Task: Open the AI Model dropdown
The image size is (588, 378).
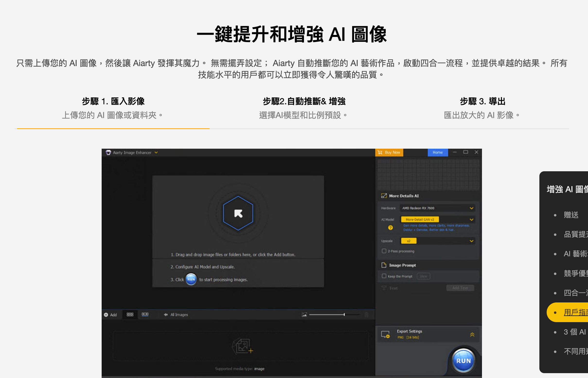Action: click(x=437, y=219)
